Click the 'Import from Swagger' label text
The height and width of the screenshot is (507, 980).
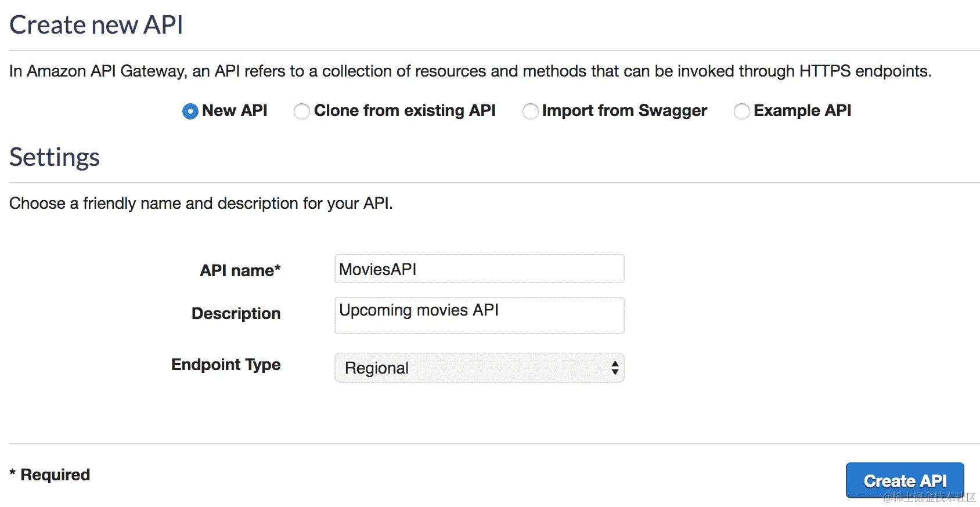coord(625,110)
